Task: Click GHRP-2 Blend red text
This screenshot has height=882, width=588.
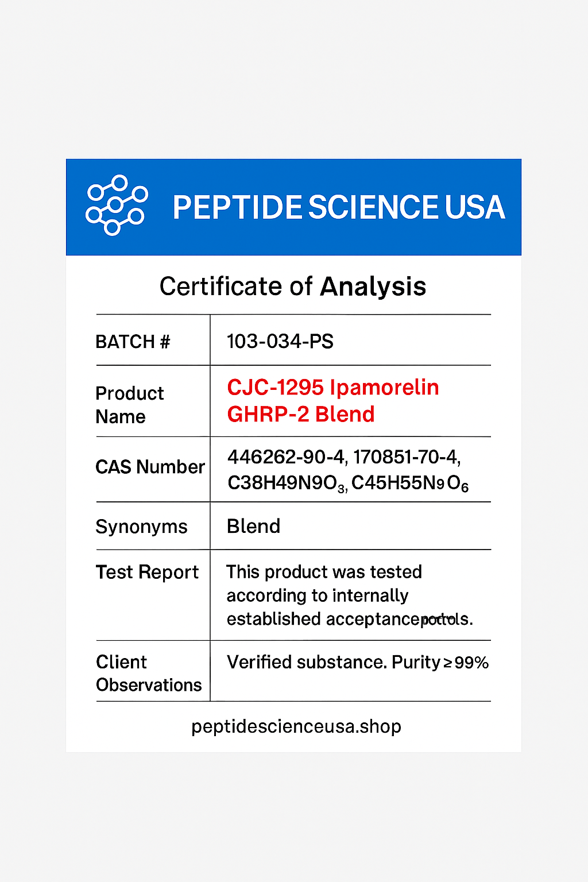Action: 301,414
